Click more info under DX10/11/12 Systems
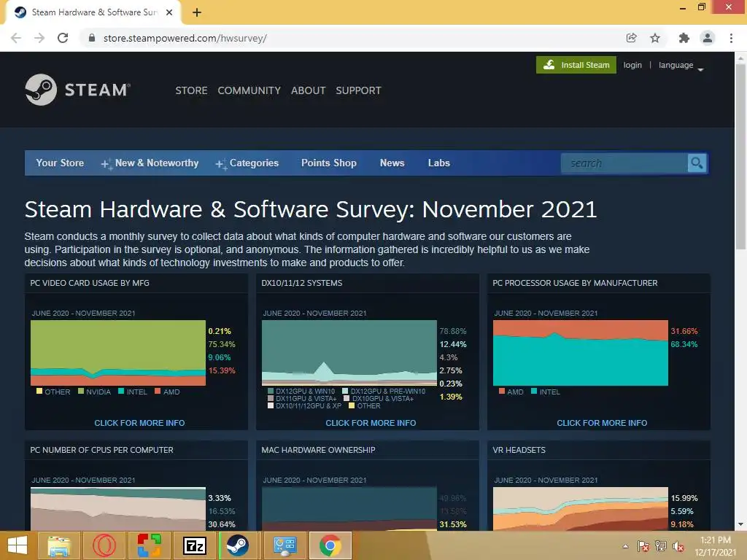Viewport: 747px width, 560px height. [x=371, y=423]
